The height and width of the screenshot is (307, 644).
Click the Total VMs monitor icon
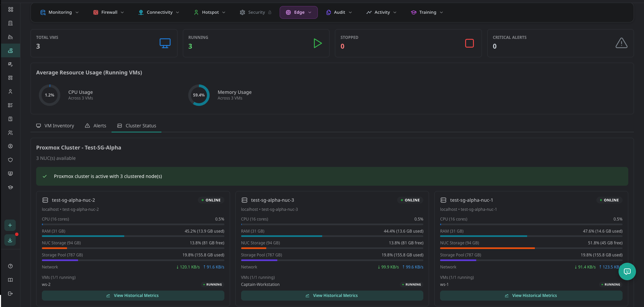(x=165, y=43)
